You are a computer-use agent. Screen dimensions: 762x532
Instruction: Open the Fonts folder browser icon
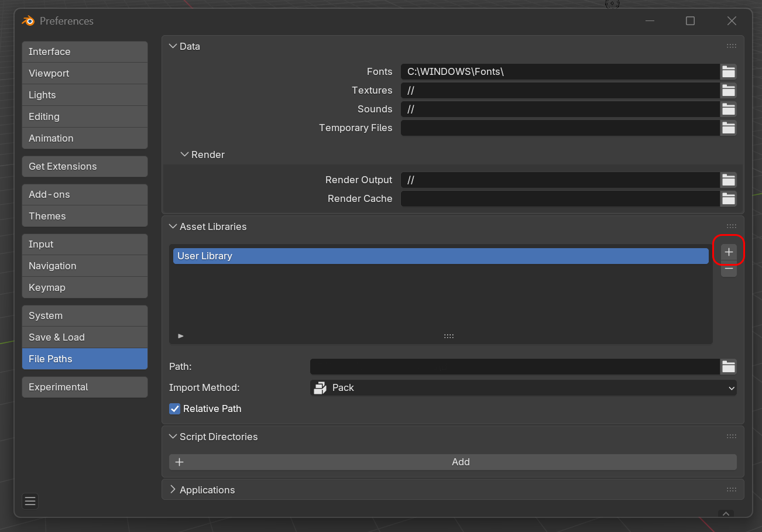[x=728, y=71]
